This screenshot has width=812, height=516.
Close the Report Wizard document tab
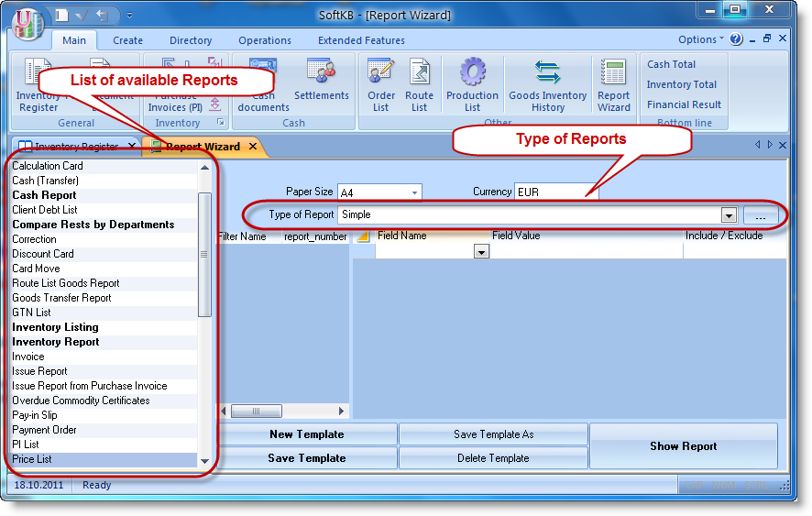[253, 146]
